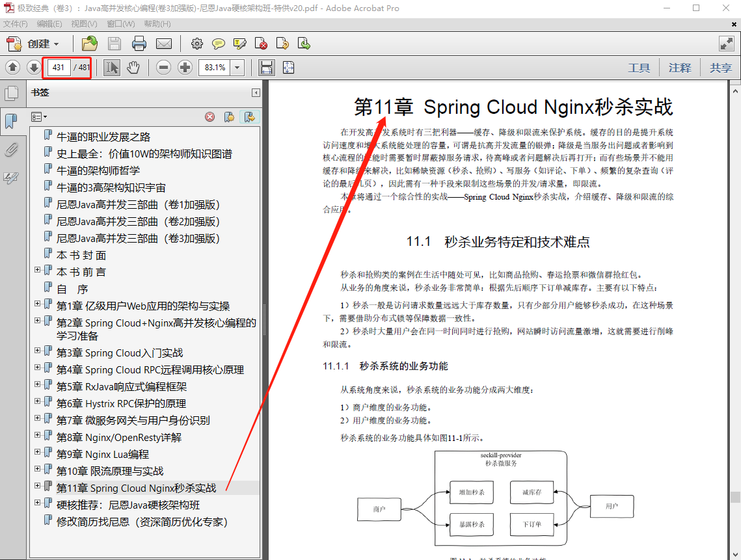The height and width of the screenshot is (560, 741).
Task: Go to previous page arrow
Action: click(13, 68)
